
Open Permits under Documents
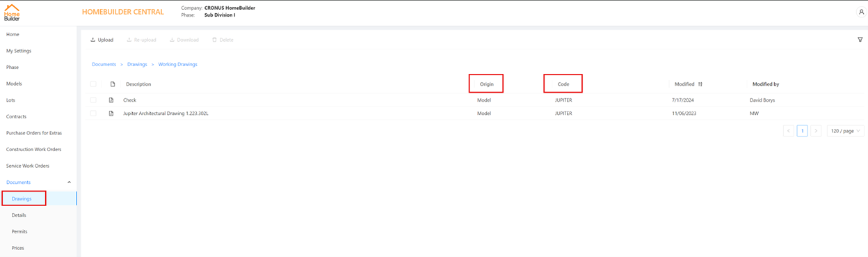pos(19,231)
